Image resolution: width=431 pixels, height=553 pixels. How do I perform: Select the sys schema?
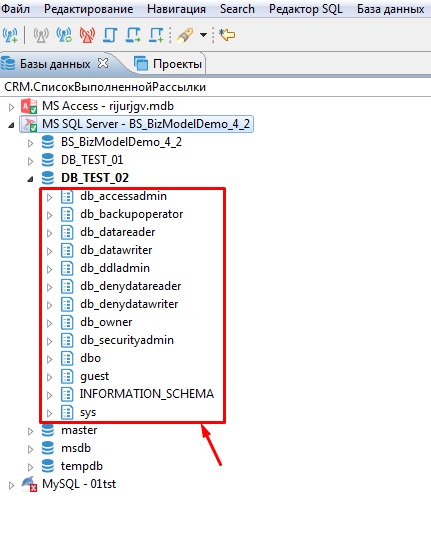(88, 412)
